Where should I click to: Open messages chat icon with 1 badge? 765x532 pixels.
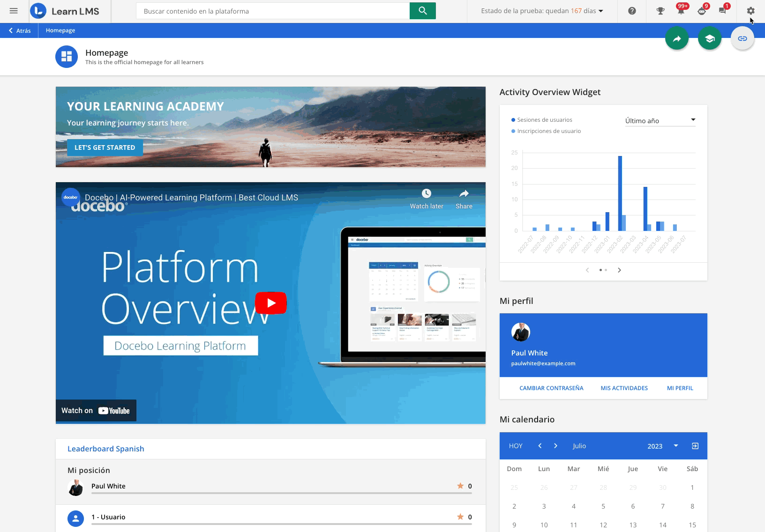pyautogui.click(x=722, y=10)
